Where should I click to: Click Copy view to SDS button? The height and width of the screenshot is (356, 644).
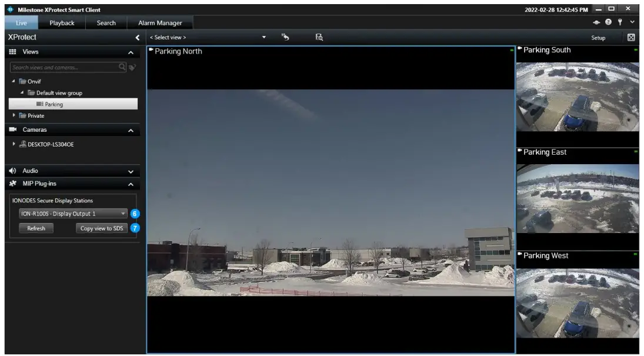click(x=101, y=228)
